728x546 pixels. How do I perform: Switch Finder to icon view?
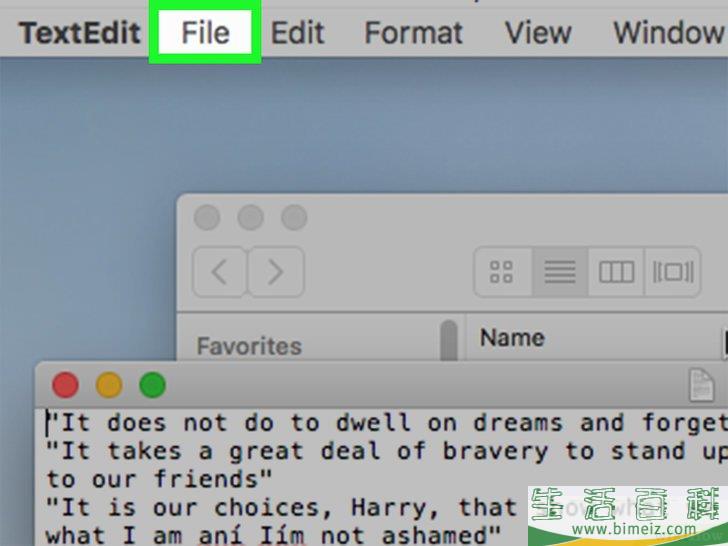(502, 272)
